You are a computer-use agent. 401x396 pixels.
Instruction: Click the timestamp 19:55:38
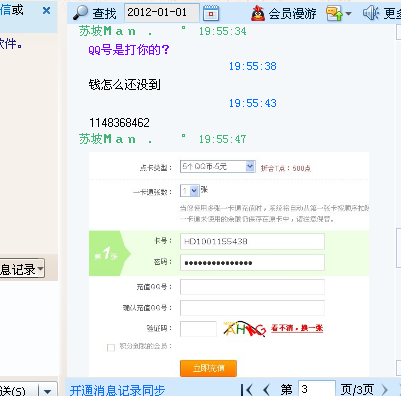pos(253,66)
